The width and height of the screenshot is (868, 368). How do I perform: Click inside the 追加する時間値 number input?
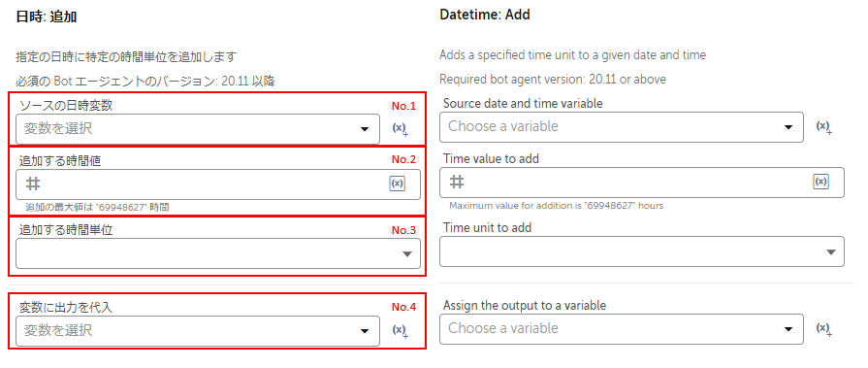[x=218, y=184]
